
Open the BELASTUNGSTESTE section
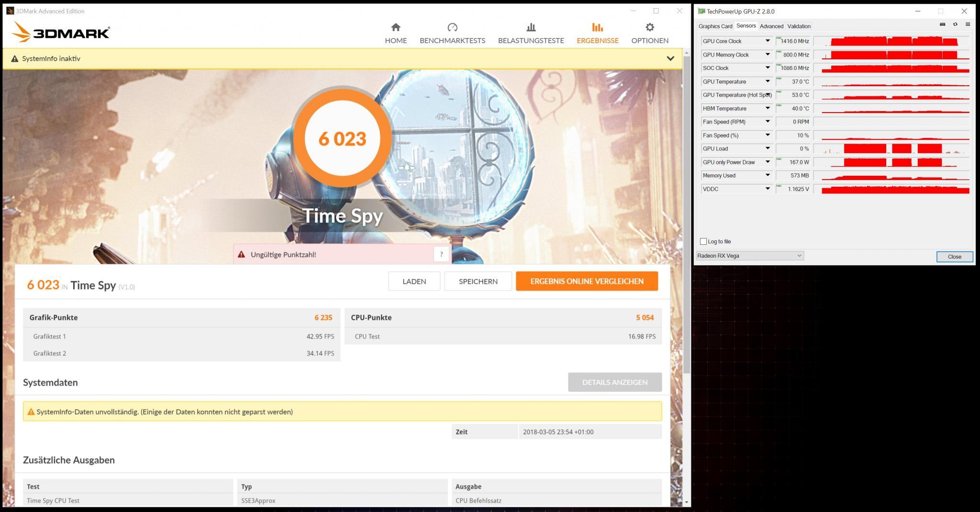(x=531, y=34)
